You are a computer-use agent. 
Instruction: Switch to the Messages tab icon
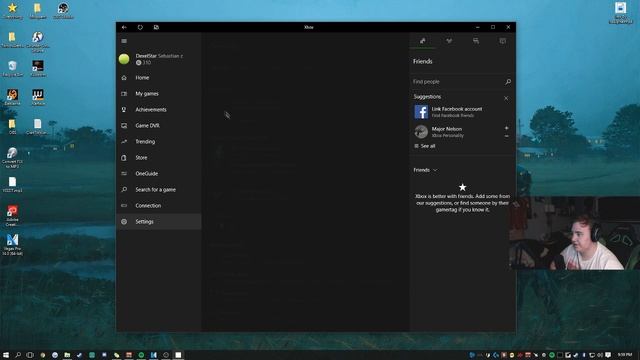coord(476,41)
